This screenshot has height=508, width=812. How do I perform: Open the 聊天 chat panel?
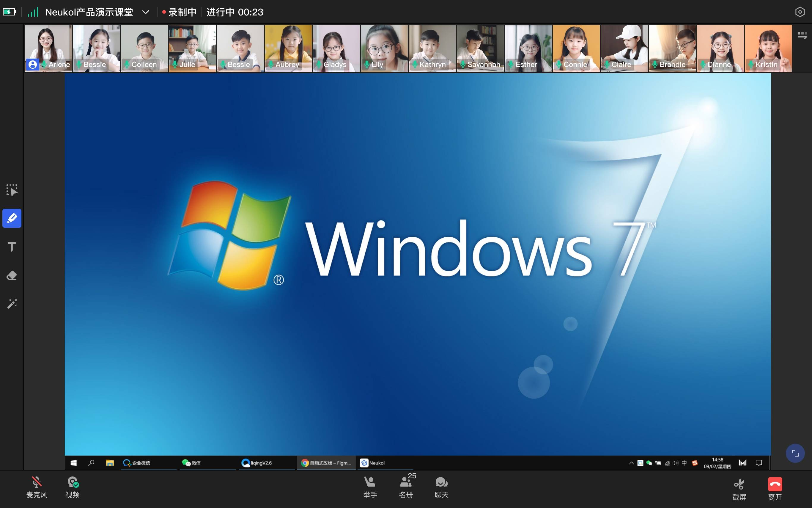[441, 487]
